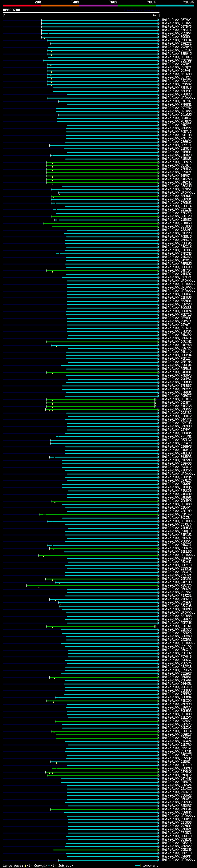Open hit UniRef100_Q38799
Viewport: 197px width, 868px height.
(x=177, y=61)
